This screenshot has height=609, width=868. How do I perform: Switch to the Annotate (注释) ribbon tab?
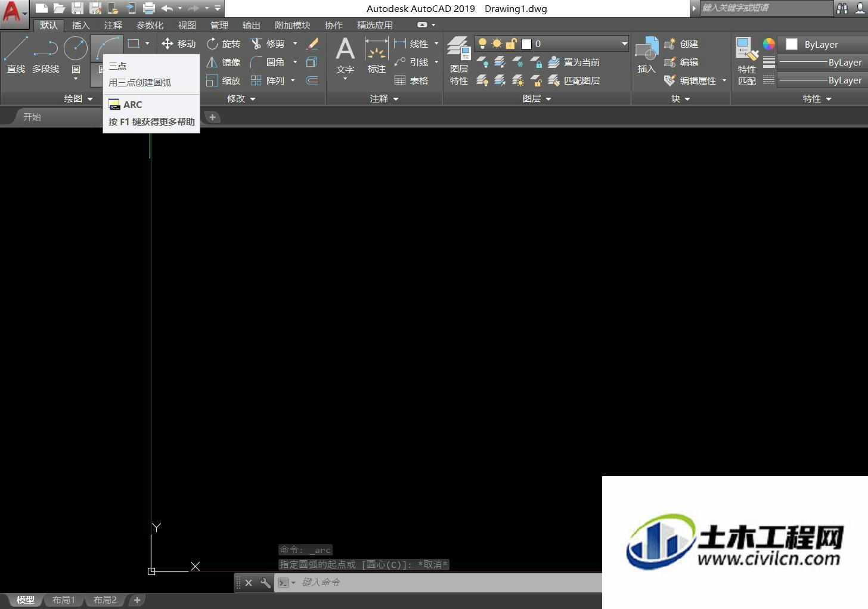(x=113, y=25)
